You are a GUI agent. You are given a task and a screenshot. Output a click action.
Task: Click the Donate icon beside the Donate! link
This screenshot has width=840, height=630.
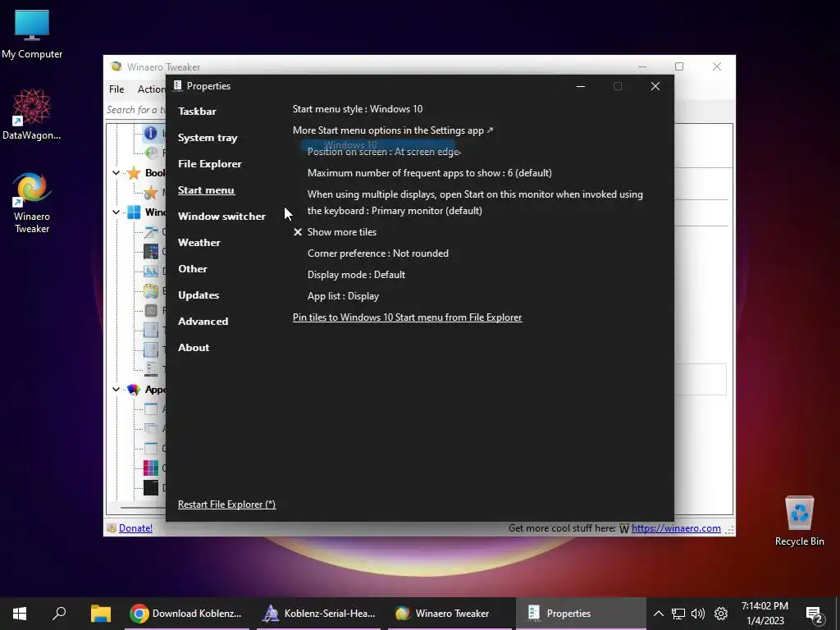click(111, 528)
